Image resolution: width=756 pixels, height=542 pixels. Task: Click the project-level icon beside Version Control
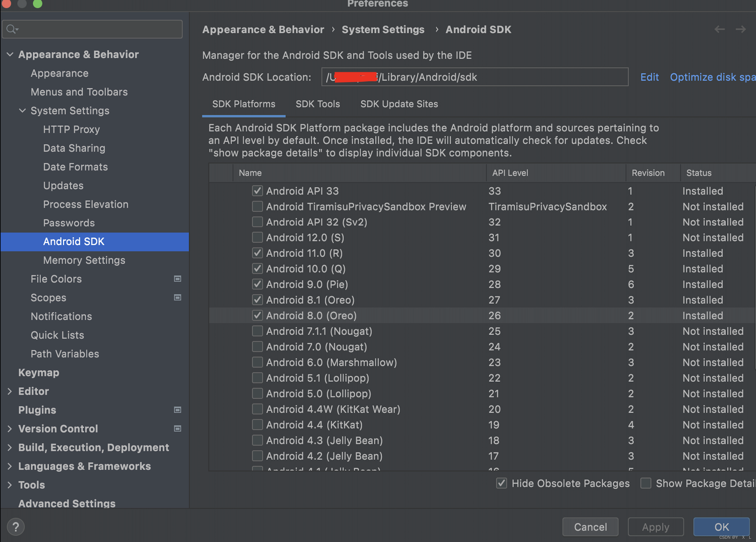178,428
